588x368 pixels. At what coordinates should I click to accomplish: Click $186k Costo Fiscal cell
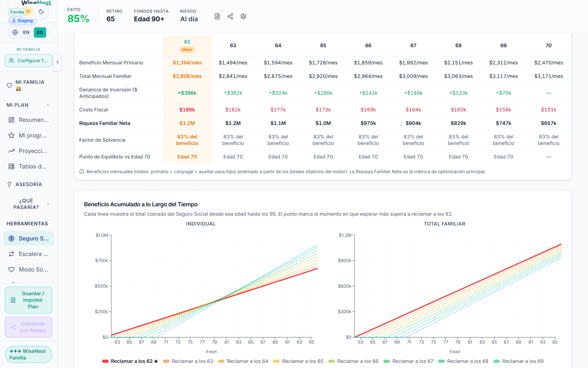coord(187,110)
